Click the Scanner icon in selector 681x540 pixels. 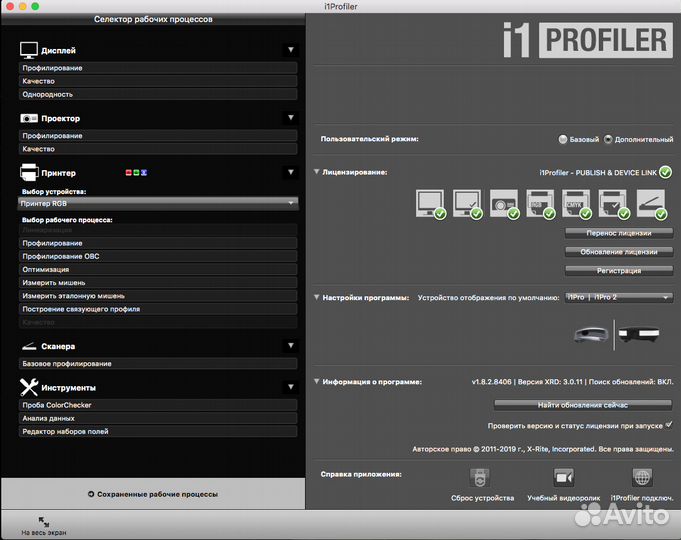pos(29,346)
